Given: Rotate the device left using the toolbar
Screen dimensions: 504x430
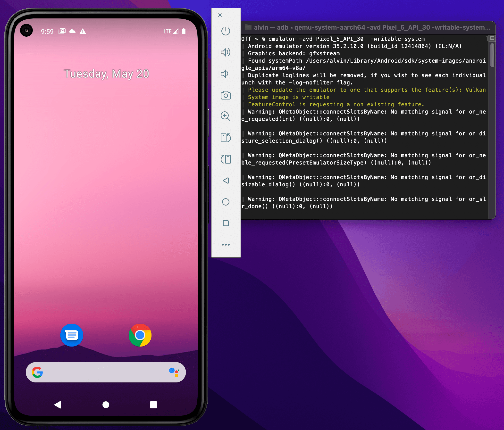Looking at the screenshot, I should [x=226, y=138].
